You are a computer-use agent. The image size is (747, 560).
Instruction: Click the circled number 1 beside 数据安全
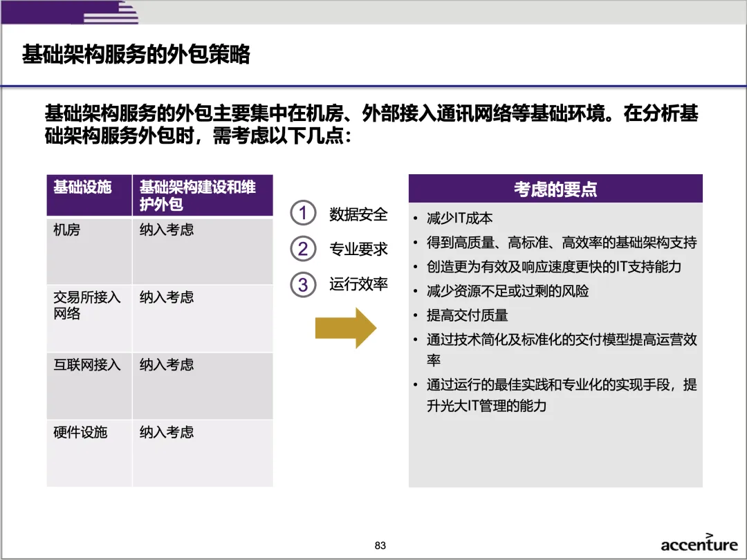[303, 213]
